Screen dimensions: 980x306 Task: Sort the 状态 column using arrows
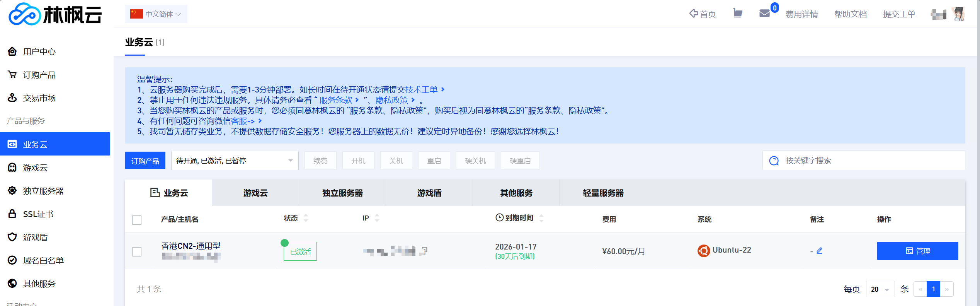(x=306, y=218)
